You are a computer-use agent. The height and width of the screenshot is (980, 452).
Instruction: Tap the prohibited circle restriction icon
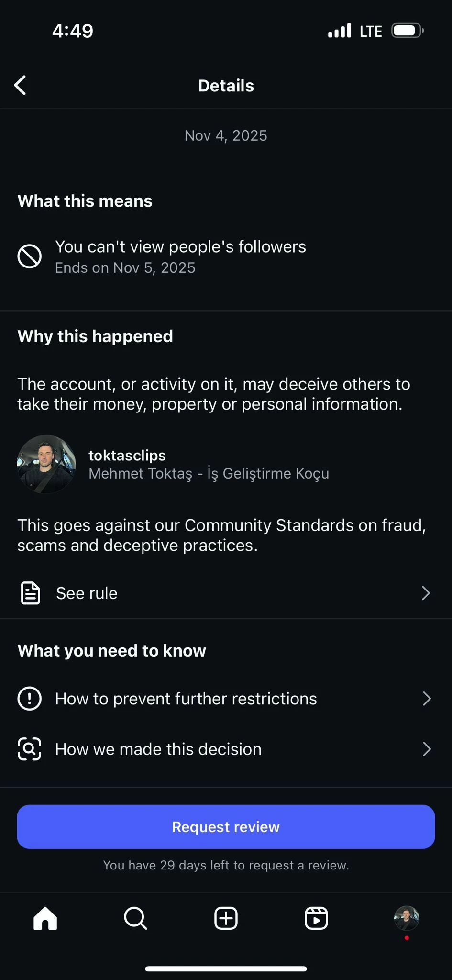point(30,256)
